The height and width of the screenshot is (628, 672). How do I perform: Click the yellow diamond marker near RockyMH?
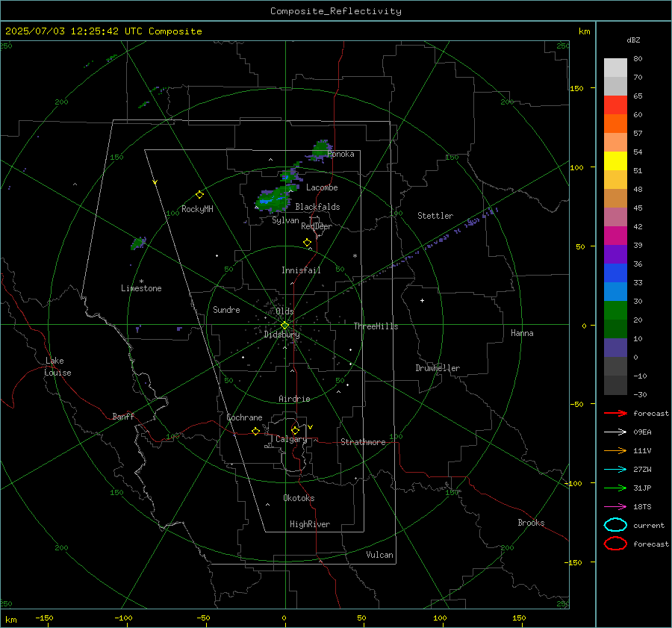coord(199,195)
